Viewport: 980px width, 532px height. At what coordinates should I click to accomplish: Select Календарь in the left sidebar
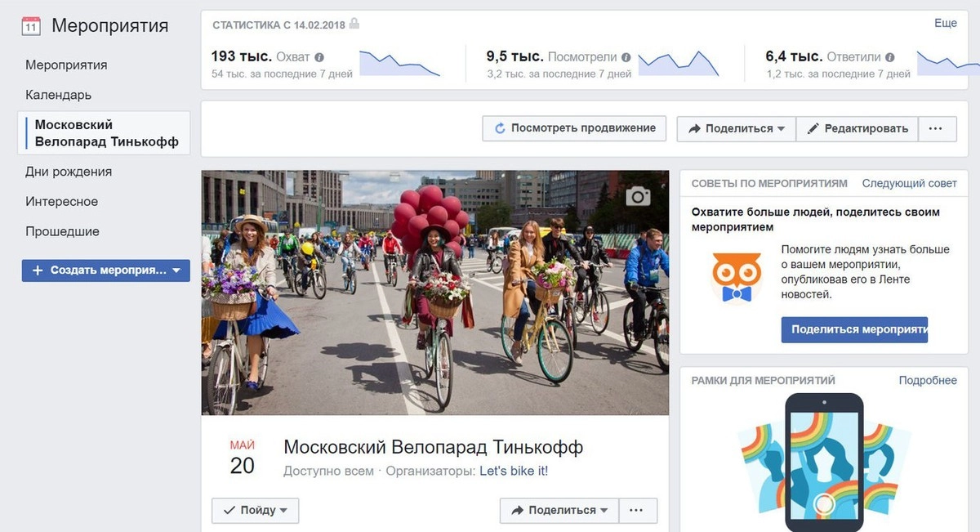[59, 95]
